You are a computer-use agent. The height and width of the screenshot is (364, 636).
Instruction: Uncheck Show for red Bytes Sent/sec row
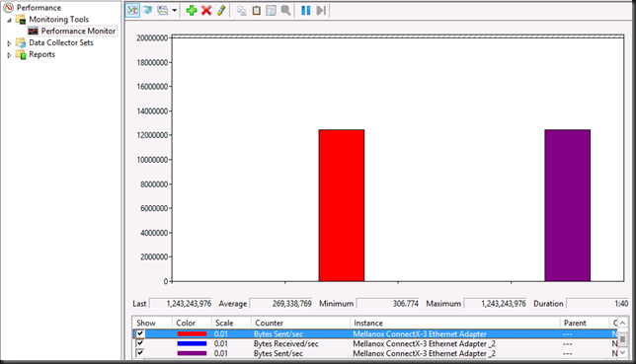point(140,333)
